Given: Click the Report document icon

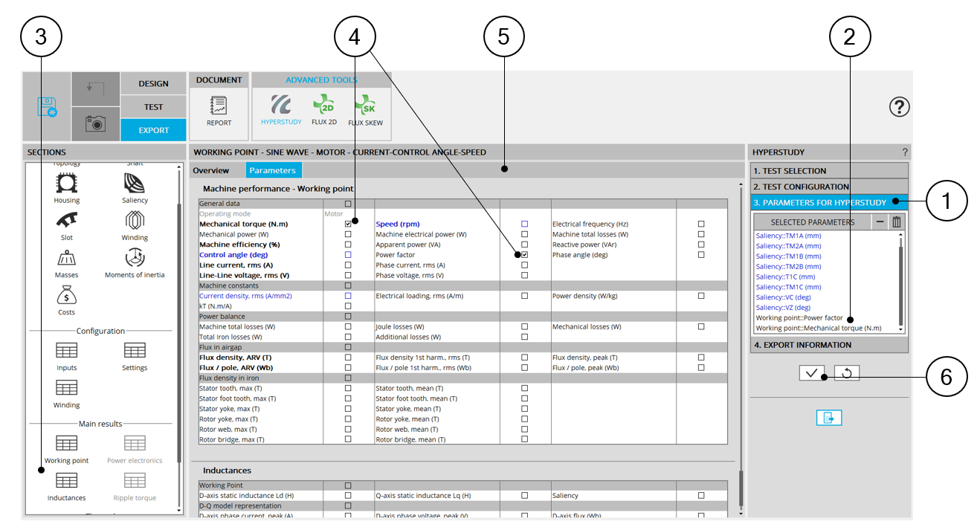Looking at the screenshot, I should pos(219,109).
